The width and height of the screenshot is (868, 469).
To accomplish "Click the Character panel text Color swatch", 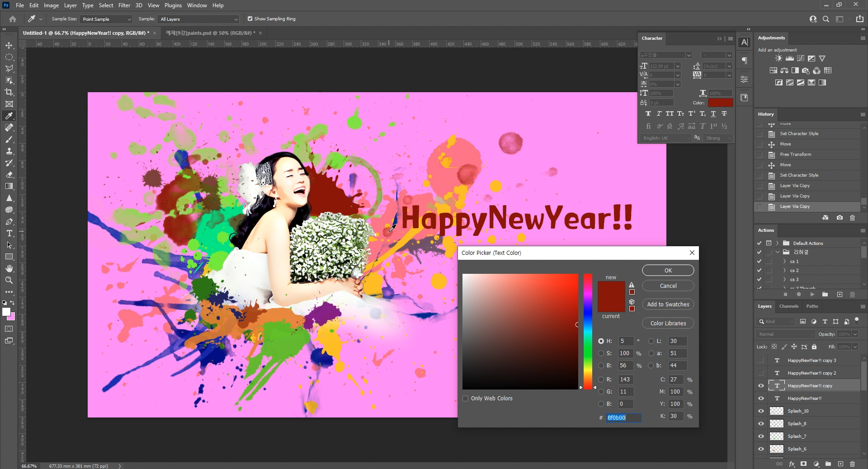I will [x=720, y=103].
